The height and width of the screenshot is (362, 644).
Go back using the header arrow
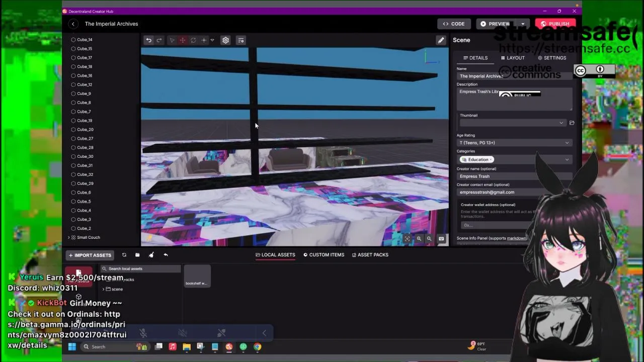pyautogui.click(x=73, y=24)
